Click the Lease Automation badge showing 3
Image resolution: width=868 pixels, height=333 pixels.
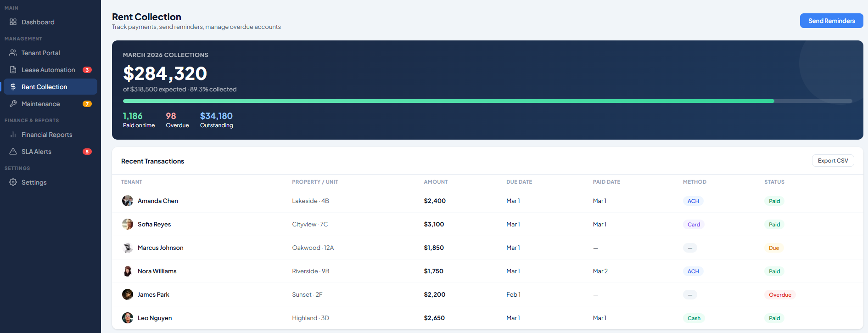pyautogui.click(x=87, y=70)
